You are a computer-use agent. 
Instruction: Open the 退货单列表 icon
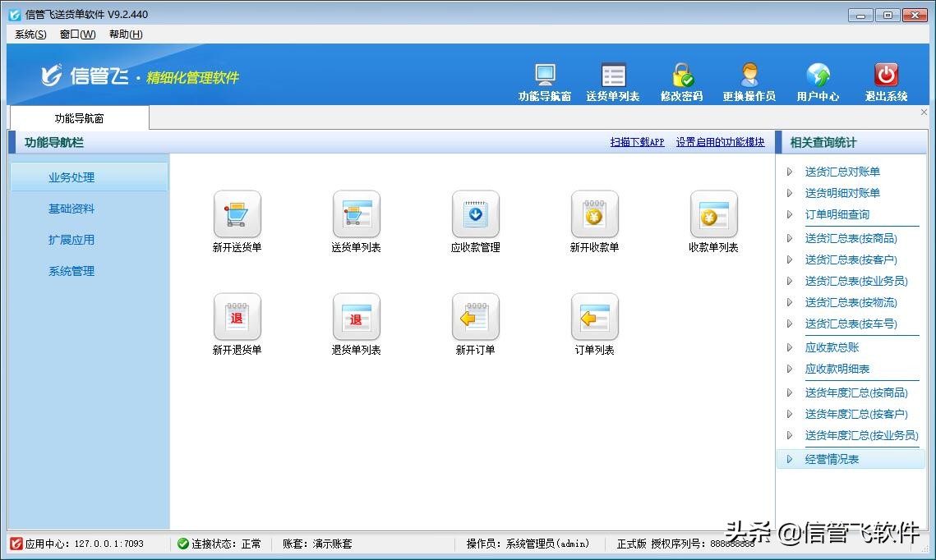coord(356,317)
